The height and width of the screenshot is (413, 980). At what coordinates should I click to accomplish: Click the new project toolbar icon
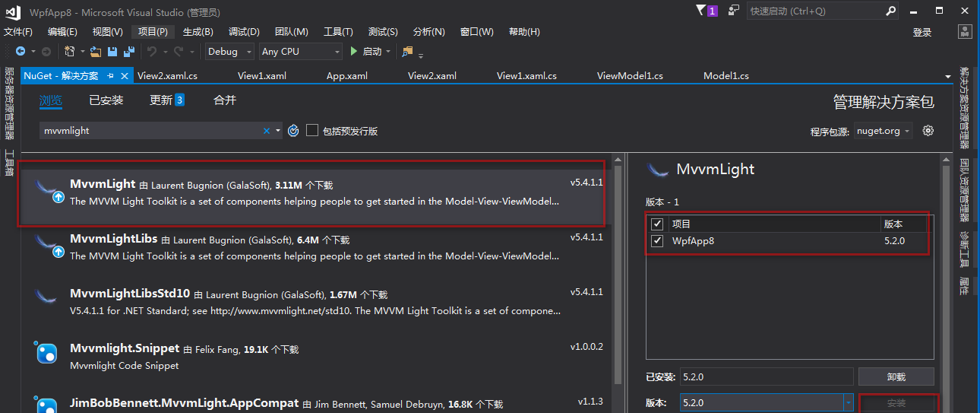[69, 51]
